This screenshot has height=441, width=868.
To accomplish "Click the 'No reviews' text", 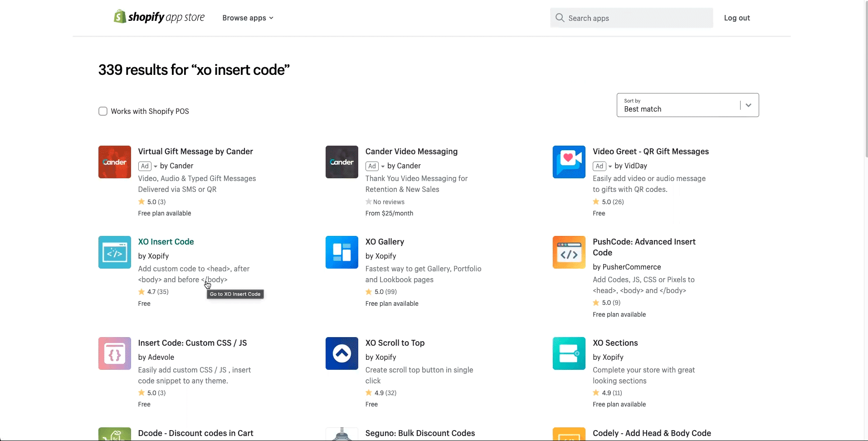I will [x=389, y=202].
